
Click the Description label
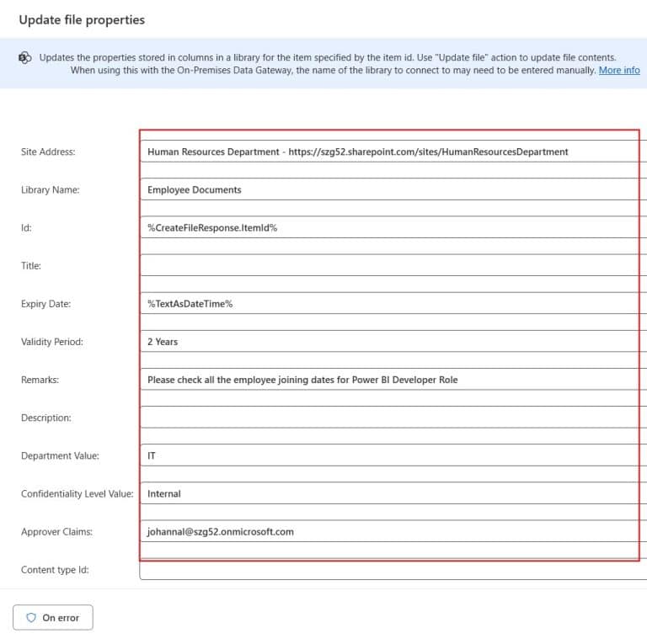coord(45,418)
